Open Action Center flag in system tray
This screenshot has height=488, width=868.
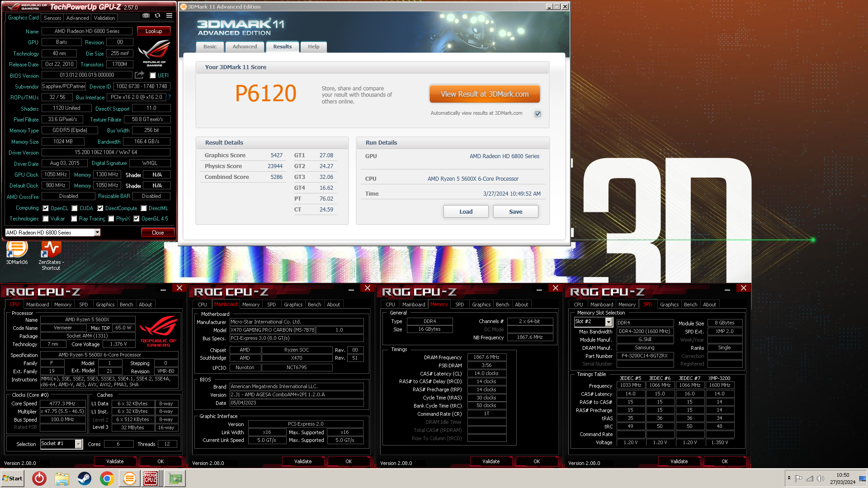799,478
